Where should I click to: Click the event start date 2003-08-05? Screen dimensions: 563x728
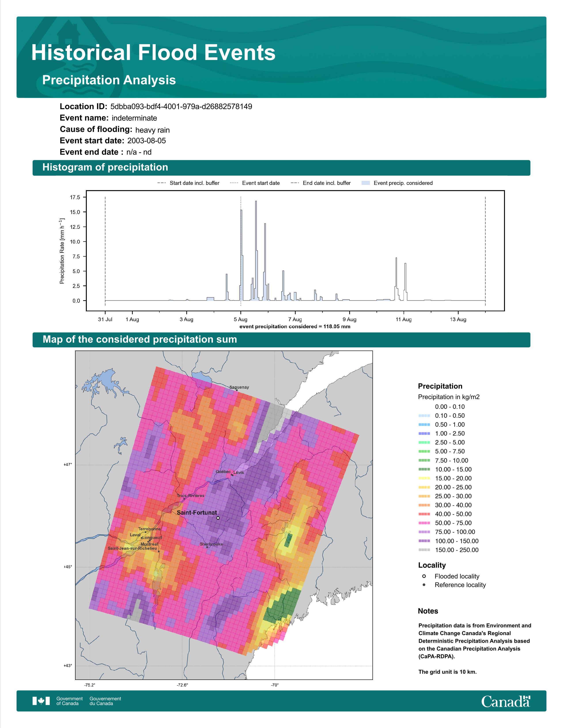click(x=146, y=141)
